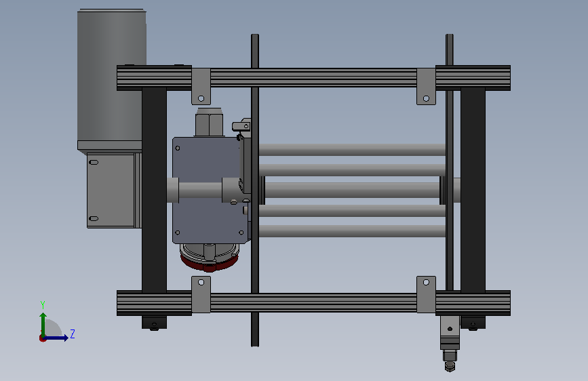588x381 pixels.
Task: Select the hole in bottom-right gray bracket
Action: pyautogui.click(x=426, y=282)
